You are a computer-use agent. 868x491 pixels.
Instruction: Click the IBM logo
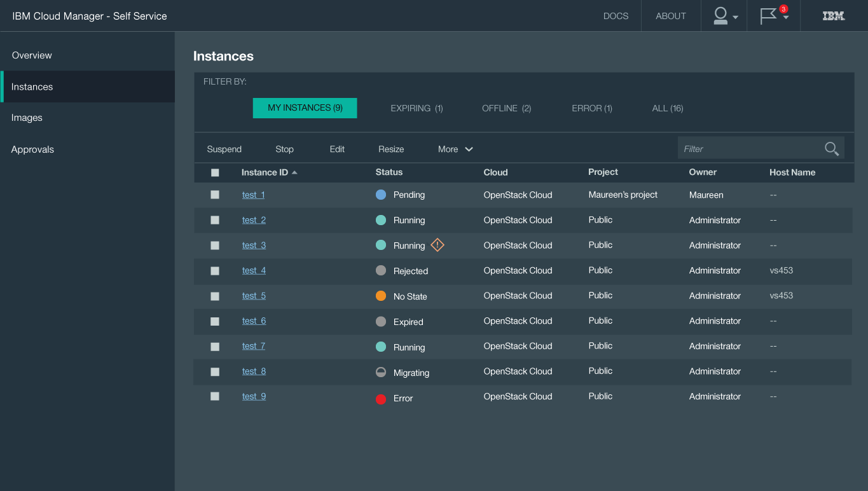tap(834, 16)
